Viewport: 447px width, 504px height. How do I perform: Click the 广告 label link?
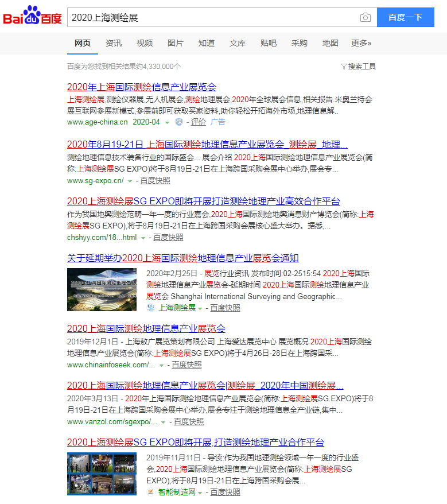(218, 122)
